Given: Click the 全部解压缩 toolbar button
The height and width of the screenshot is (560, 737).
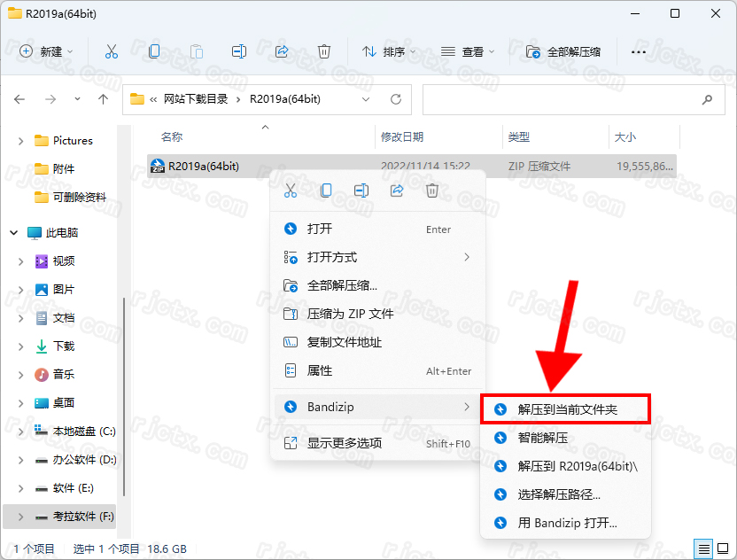Looking at the screenshot, I should [x=564, y=51].
